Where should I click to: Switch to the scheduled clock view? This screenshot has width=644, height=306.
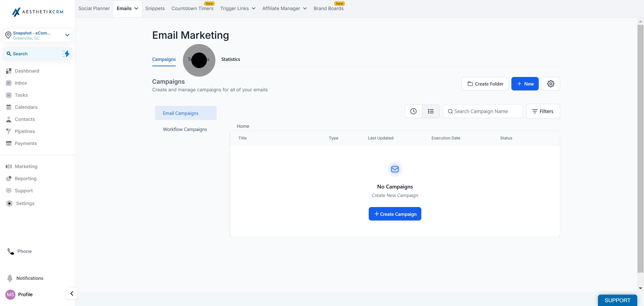point(413,111)
